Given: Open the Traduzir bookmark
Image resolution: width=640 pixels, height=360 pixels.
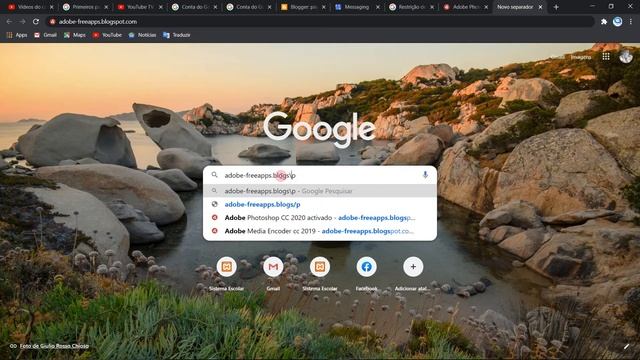Looking at the screenshot, I should coord(177,35).
